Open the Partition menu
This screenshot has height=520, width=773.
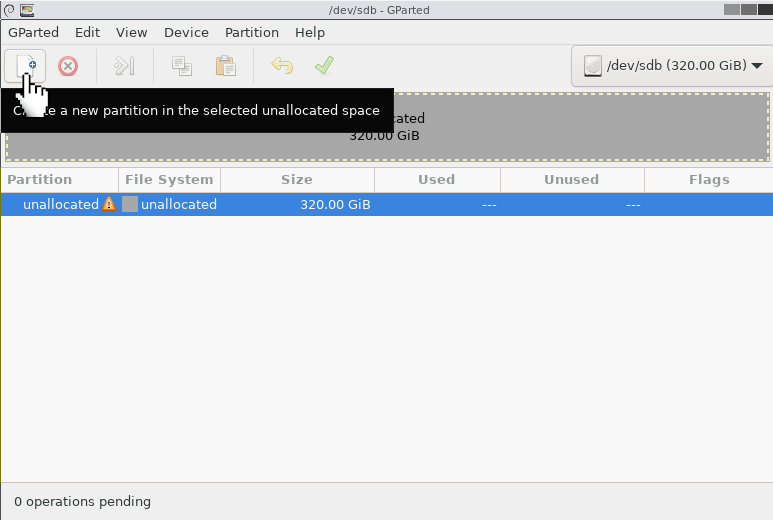tap(252, 33)
